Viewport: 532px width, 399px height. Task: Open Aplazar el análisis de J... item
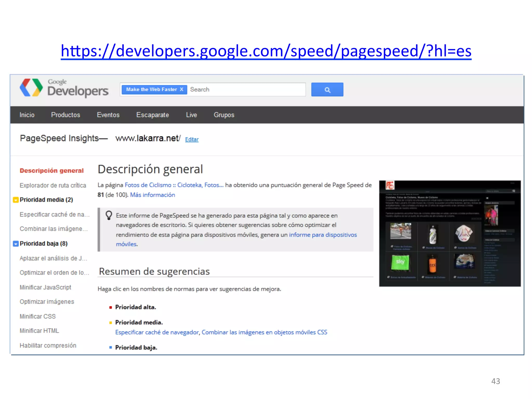point(54,258)
